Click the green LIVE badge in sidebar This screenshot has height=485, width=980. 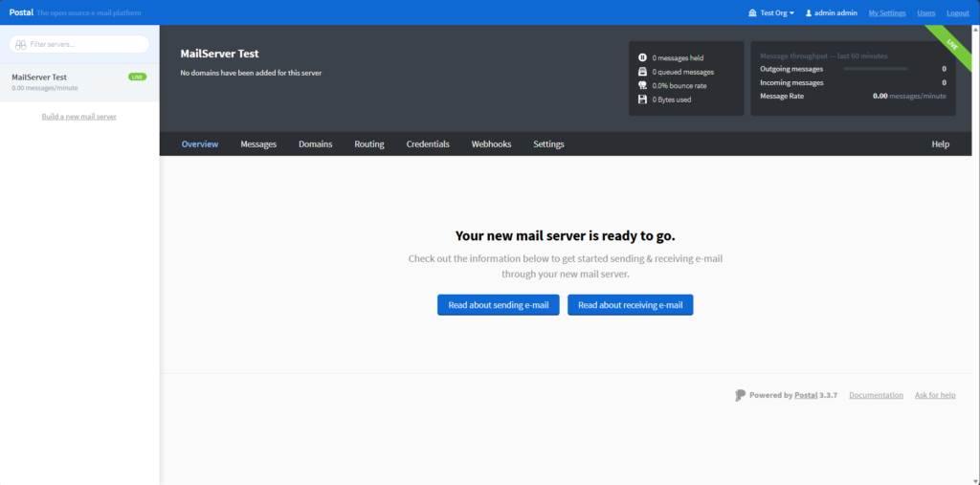point(138,77)
